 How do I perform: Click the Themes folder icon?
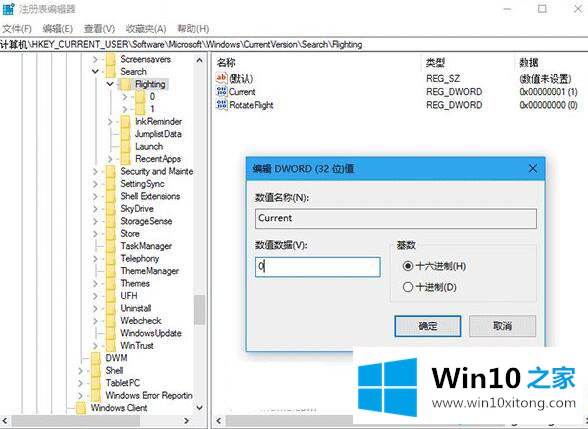point(111,283)
